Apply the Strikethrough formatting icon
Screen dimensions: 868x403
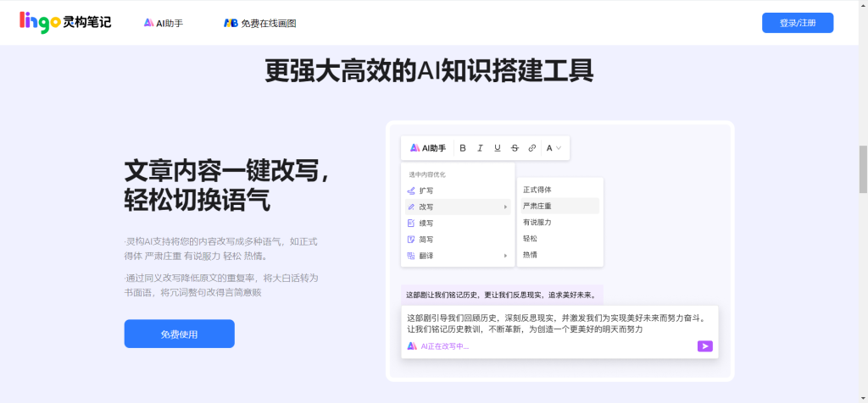point(515,148)
